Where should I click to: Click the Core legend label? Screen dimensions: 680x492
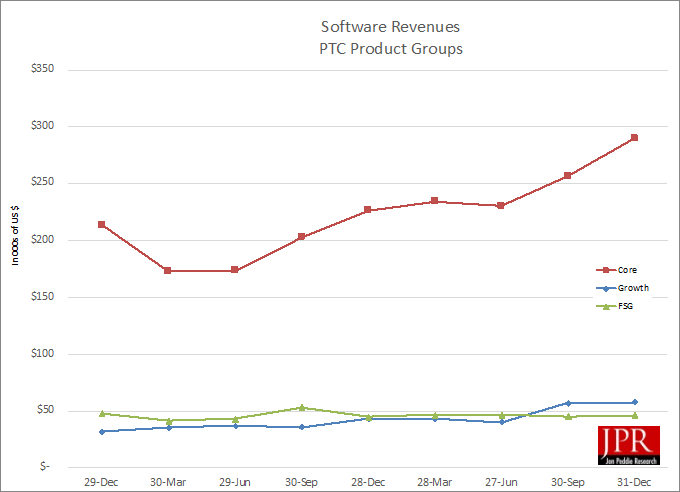coord(627,270)
